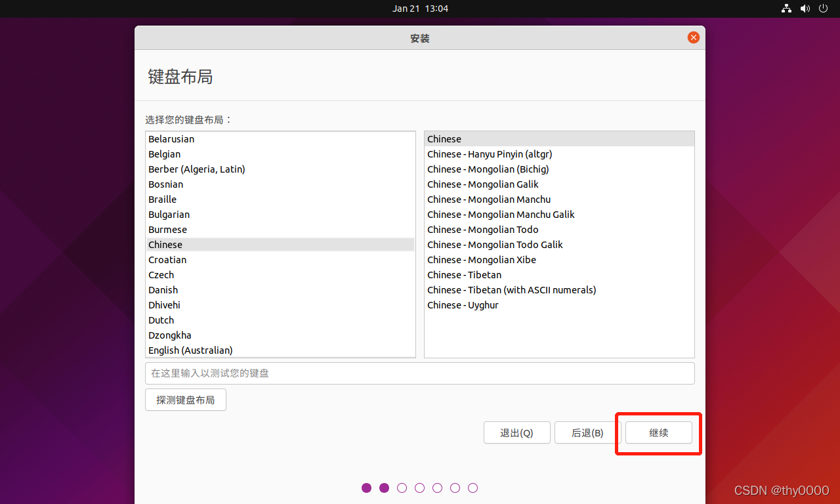Click the 继续 button
The height and width of the screenshot is (504, 840).
coord(659,432)
